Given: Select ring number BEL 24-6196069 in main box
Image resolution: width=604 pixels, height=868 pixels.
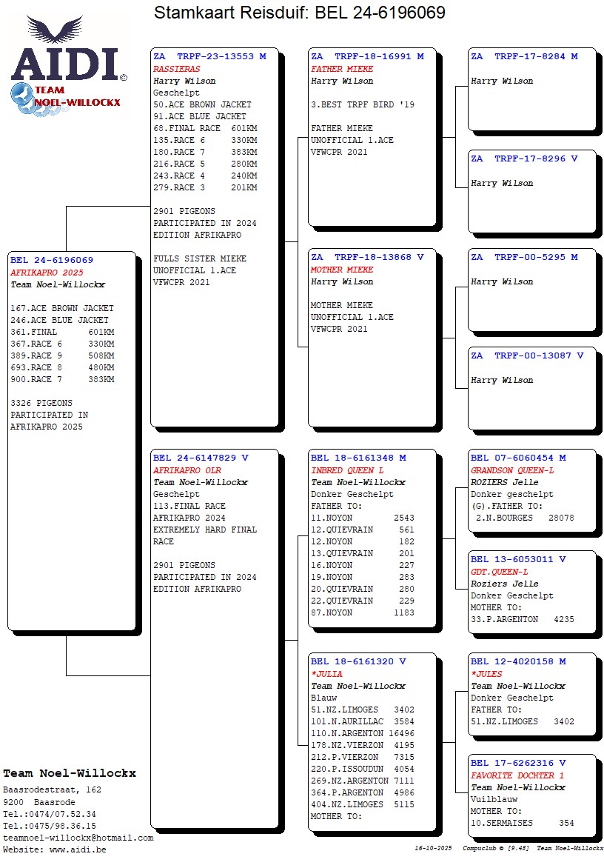Looking at the screenshot, I should tap(52, 261).
